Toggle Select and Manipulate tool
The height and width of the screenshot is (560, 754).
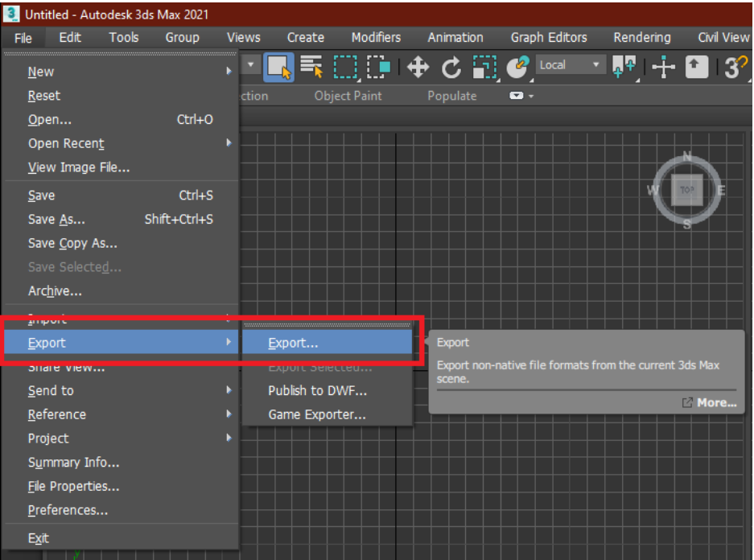[664, 67]
